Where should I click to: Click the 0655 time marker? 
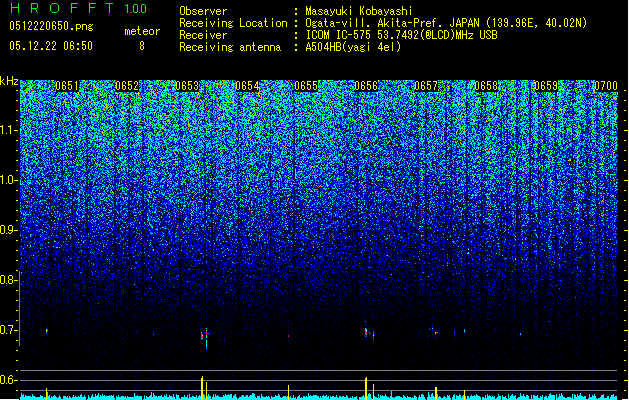tap(306, 86)
